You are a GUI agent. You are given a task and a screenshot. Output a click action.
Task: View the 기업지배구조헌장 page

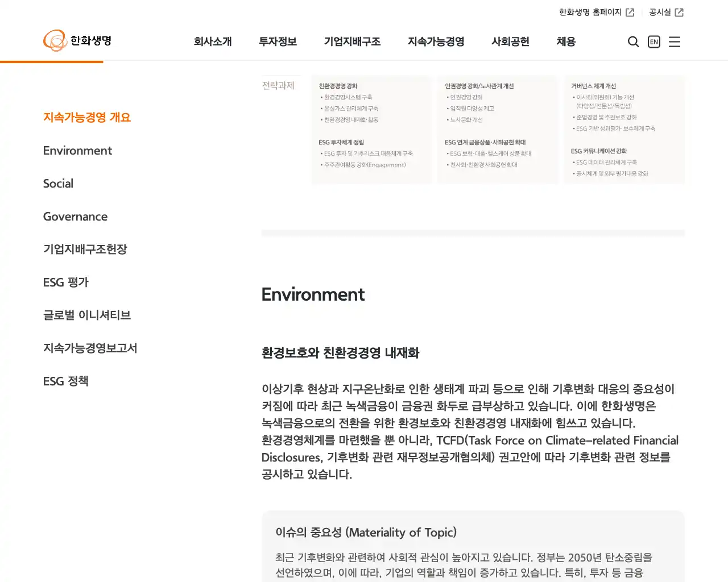coord(85,249)
